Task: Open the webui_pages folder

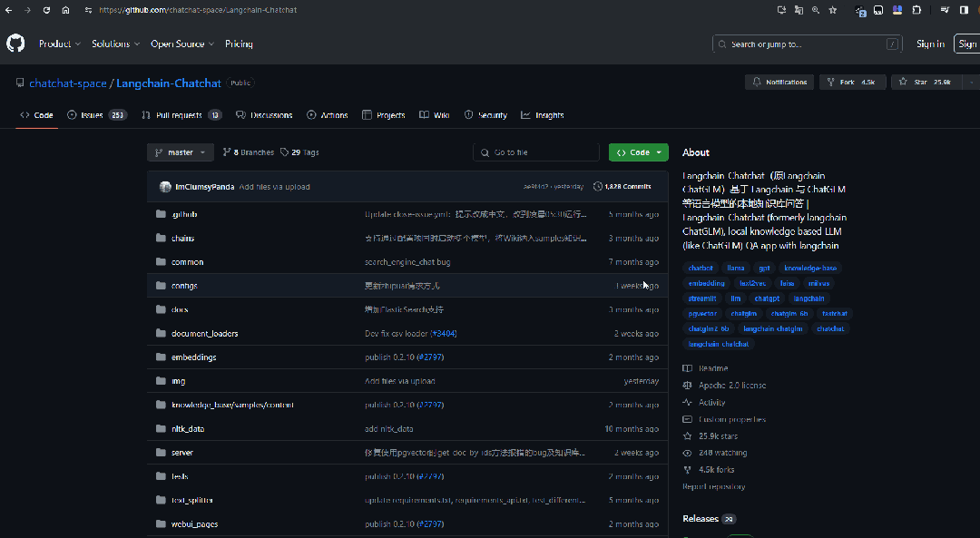Action: pyautogui.click(x=194, y=523)
